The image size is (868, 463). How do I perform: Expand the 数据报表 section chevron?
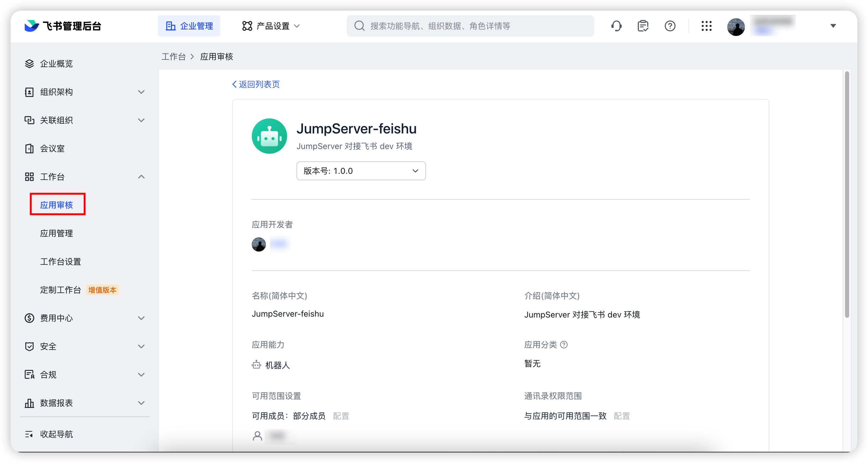pyautogui.click(x=142, y=403)
